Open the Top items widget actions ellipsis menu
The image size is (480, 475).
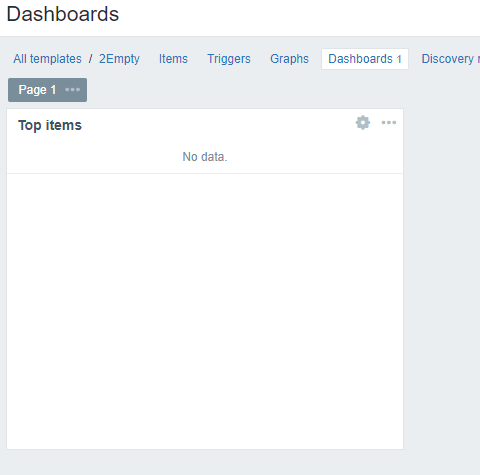pyautogui.click(x=389, y=123)
